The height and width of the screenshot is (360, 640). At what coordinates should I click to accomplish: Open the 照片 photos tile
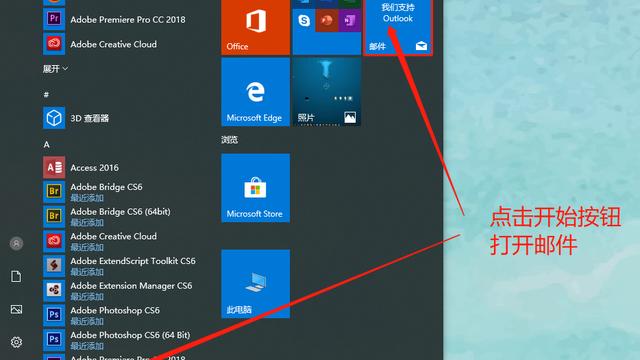327,92
